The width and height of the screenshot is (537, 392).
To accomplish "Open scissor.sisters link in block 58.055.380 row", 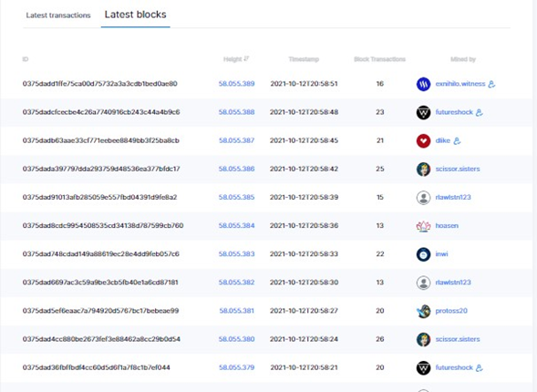I will tap(458, 339).
